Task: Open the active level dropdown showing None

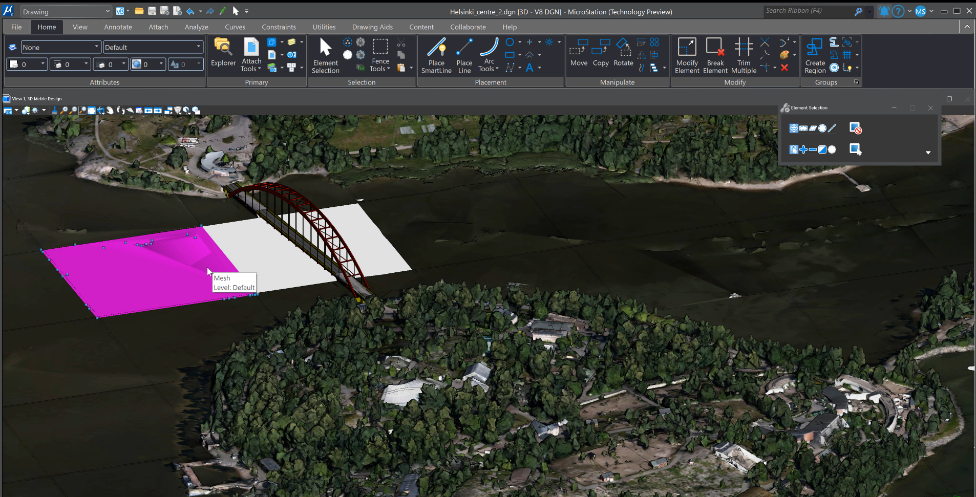Action: click(x=60, y=47)
